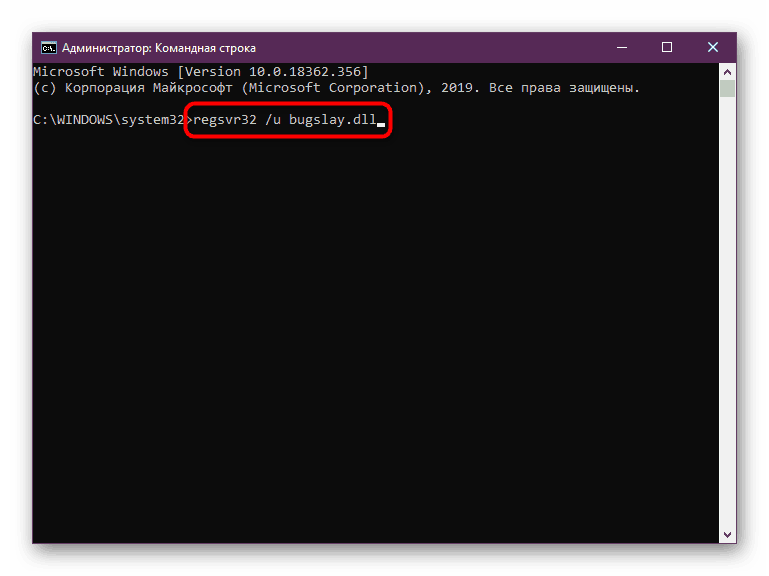The width and height of the screenshot is (769, 576).
Task: Click the 'Администратор: Командная строка' title bar text
Action: [x=158, y=47]
